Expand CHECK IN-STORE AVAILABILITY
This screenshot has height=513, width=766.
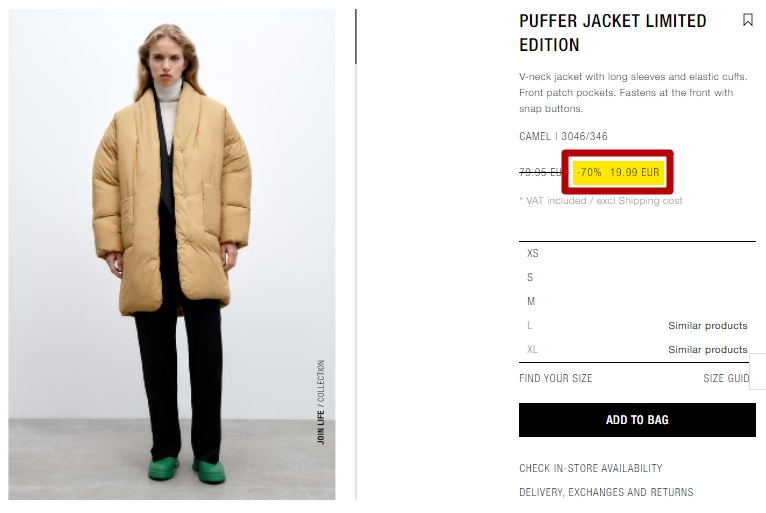click(x=591, y=468)
